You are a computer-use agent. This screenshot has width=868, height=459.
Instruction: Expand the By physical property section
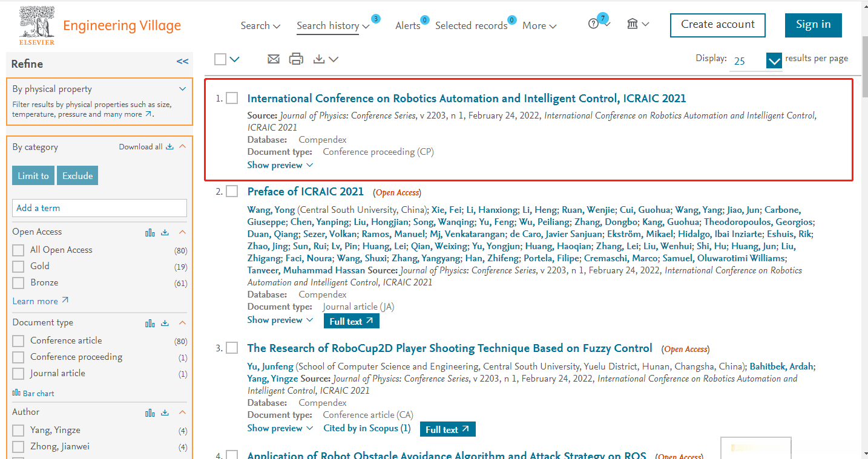183,89
